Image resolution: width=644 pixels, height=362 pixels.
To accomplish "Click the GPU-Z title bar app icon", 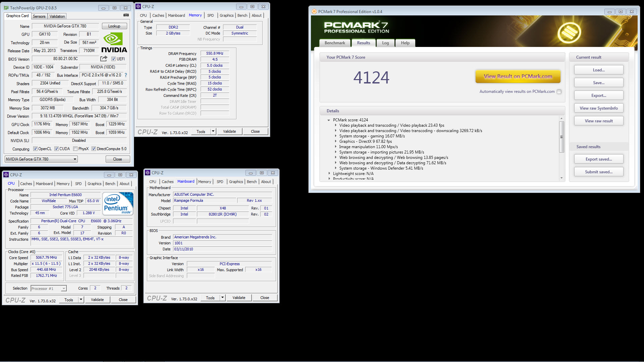I will pyautogui.click(x=6, y=8).
